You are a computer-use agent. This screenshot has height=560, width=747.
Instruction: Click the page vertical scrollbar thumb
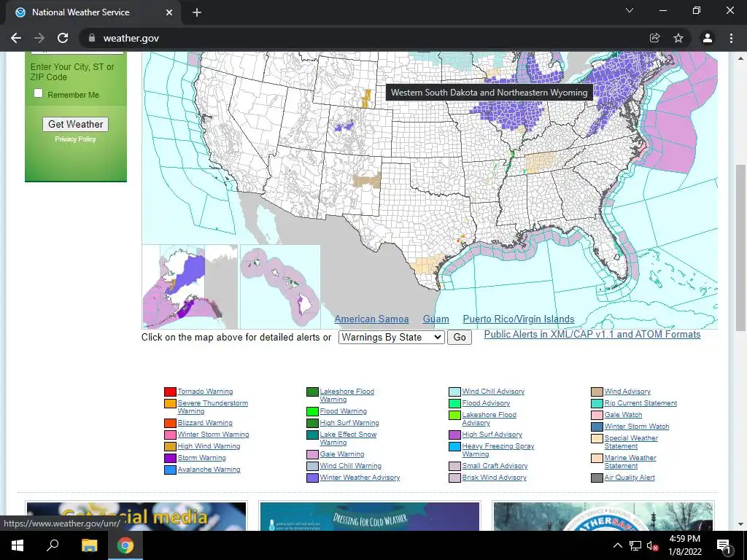pos(740,248)
